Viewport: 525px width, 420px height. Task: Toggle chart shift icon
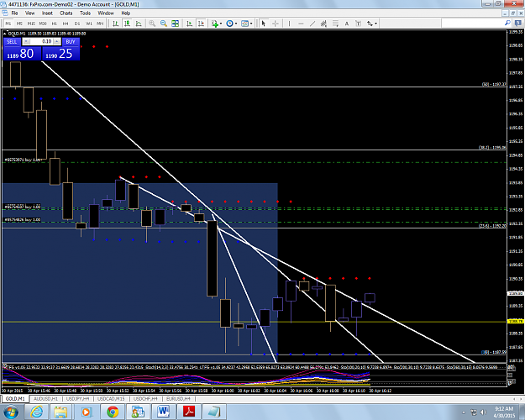pyautogui.click(x=202, y=24)
